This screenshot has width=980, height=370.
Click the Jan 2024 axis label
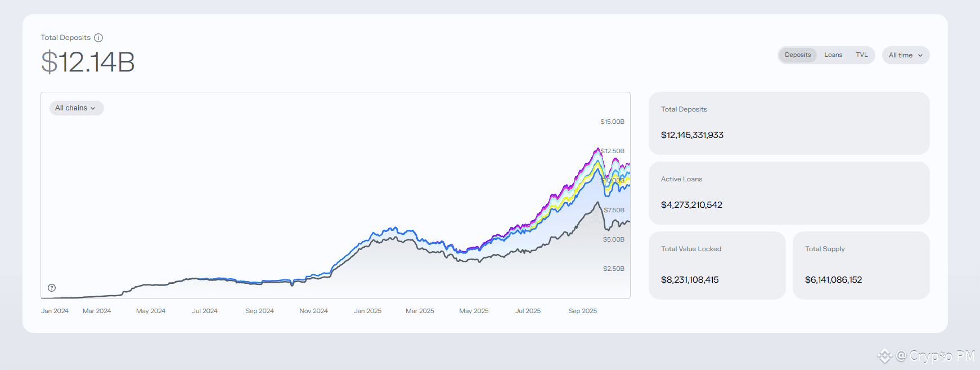click(55, 311)
